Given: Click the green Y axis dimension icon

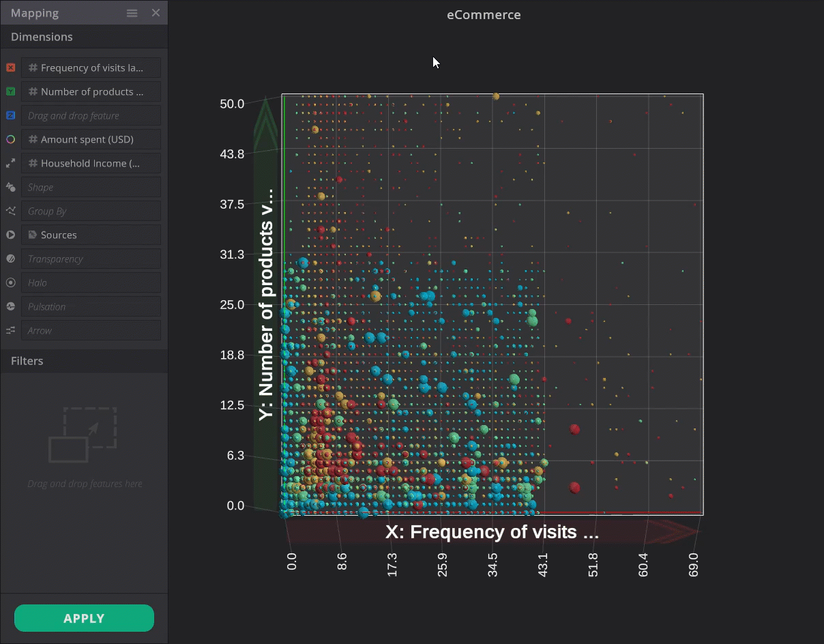Looking at the screenshot, I should click(10, 91).
